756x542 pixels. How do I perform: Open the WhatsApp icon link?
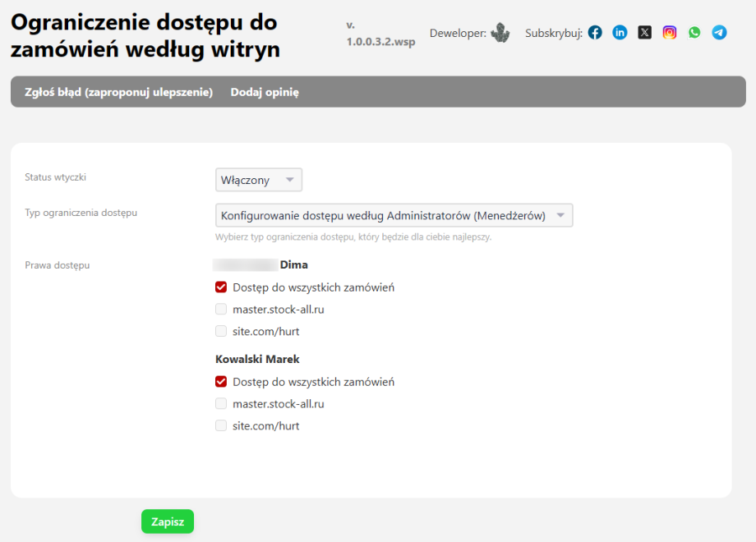click(694, 33)
